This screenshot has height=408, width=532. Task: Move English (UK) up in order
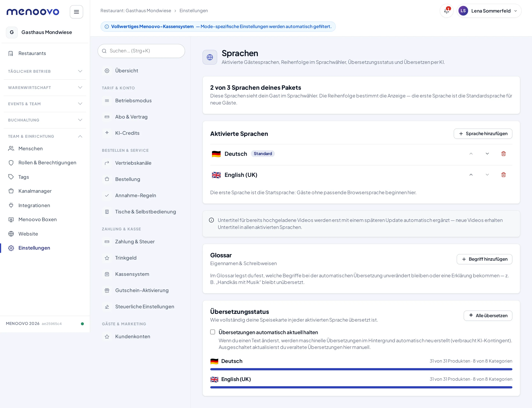(x=471, y=175)
